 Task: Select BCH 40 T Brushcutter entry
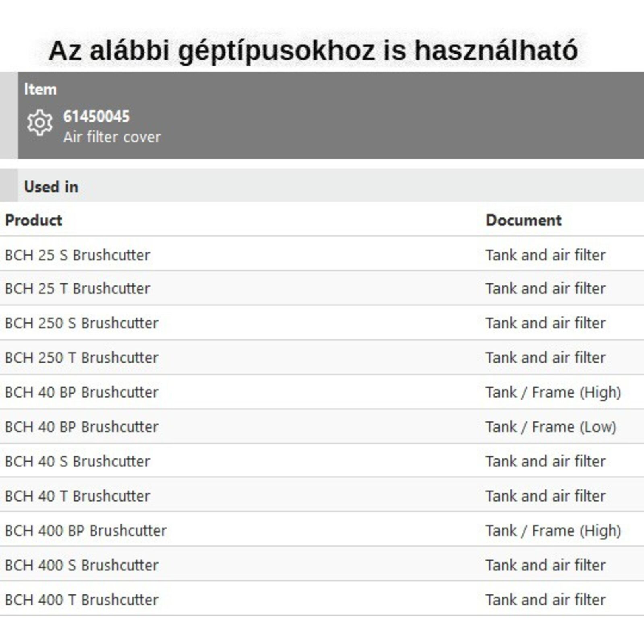[x=77, y=496]
